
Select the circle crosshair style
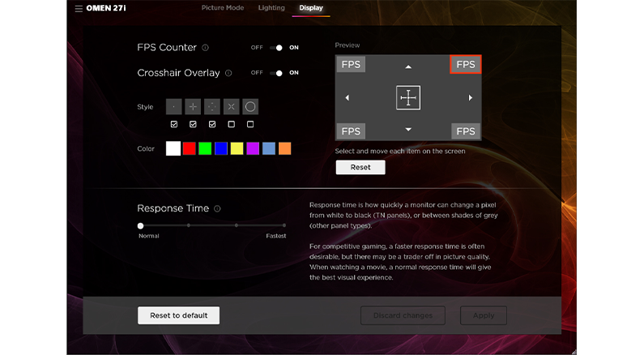(250, 107)
